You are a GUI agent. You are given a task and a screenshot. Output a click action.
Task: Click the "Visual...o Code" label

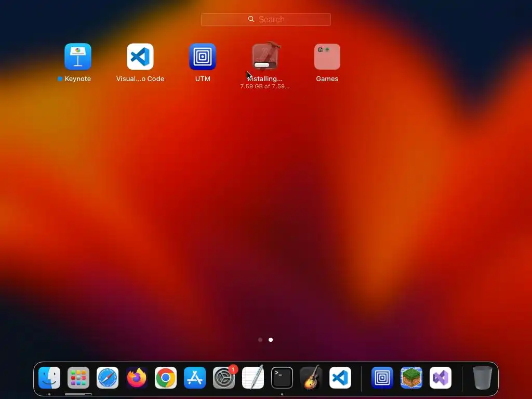click(140, 79)
